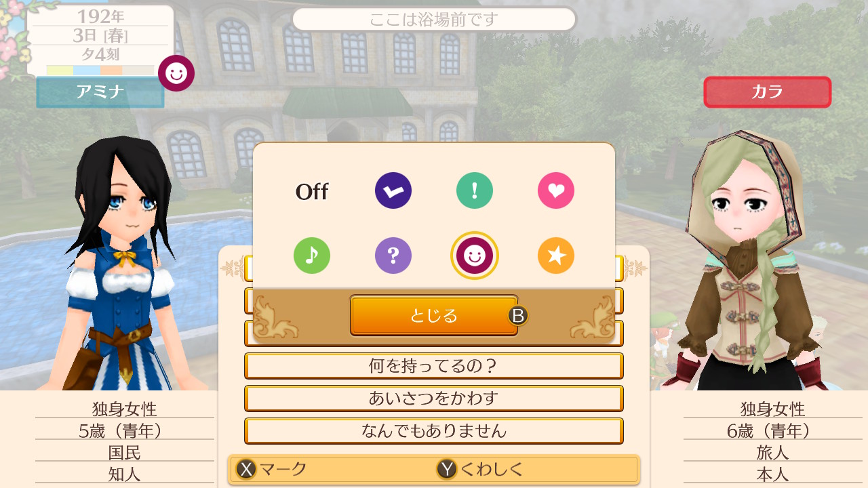Select あいさつをかわす from the conversation menu
Image resolution: width=868 pixels, height=488 pixels.
pyautogui.click(x=434, y=399)
